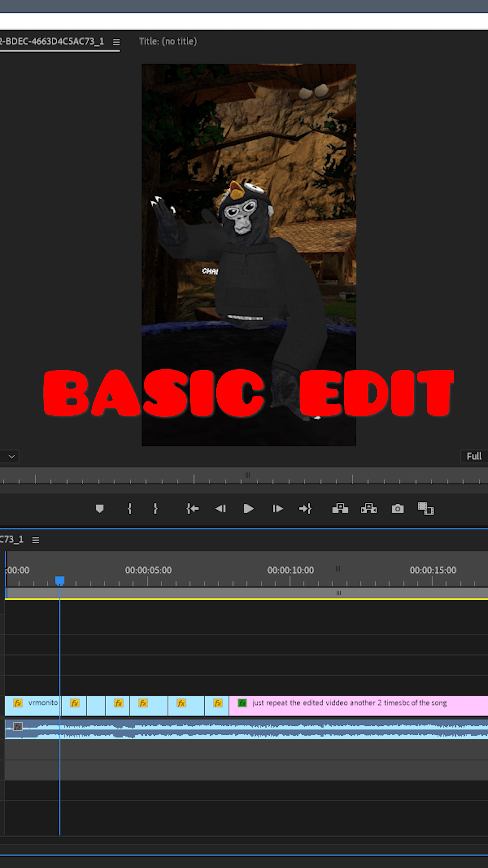Step forward one frame

278,509
